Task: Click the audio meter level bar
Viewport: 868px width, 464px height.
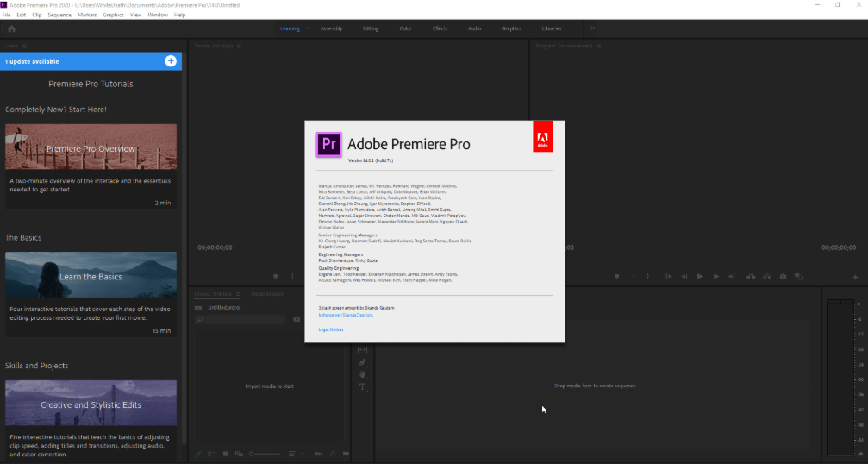Action: point(840,378)
